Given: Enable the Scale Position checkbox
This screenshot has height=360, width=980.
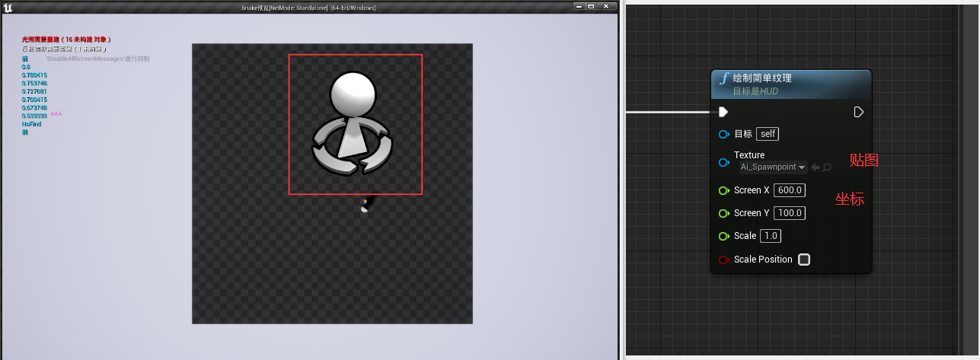Looking at the screenshot, I should 804,260.
